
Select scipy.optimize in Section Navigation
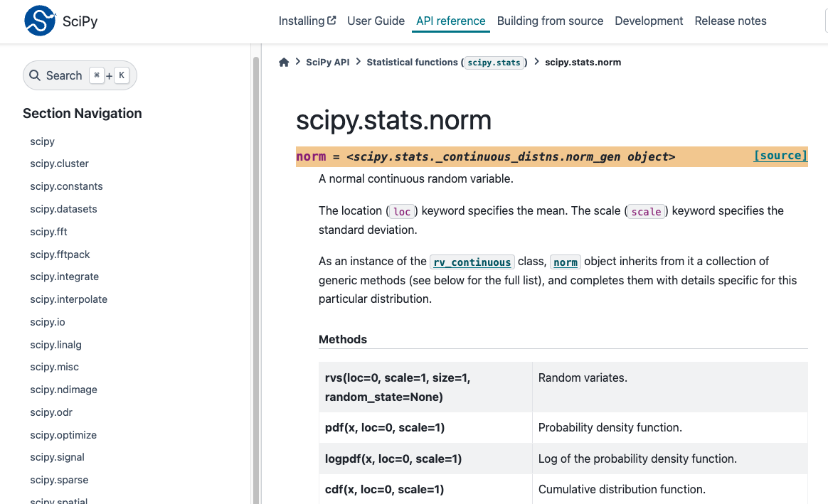pyautogui.click(x=64, y=434)
